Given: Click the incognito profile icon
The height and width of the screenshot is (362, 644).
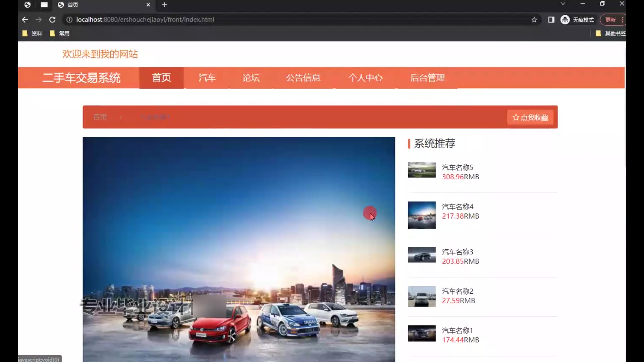Looking at the screenshot, I should point(565,20).
